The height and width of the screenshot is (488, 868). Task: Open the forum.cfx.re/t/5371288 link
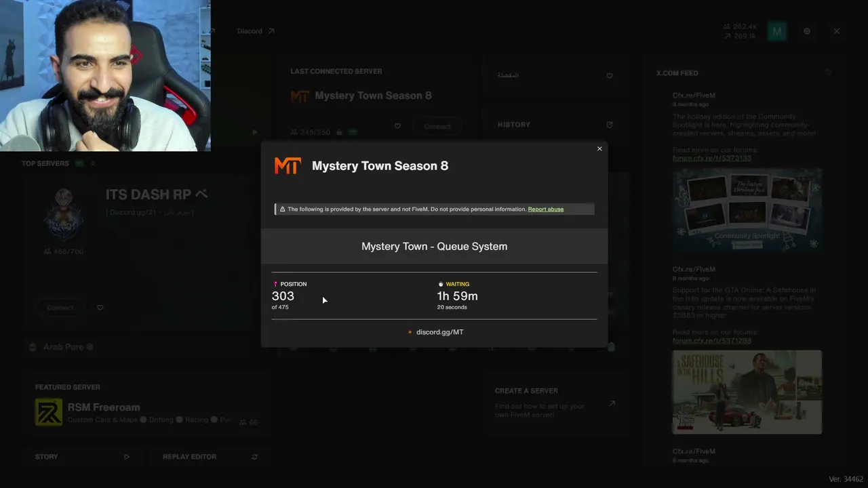[x=712, y=341]
